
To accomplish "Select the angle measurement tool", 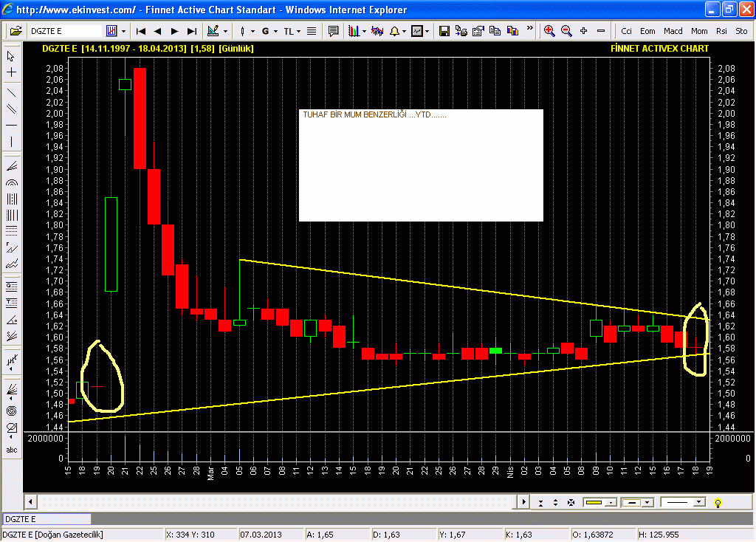I will [12, 320].
